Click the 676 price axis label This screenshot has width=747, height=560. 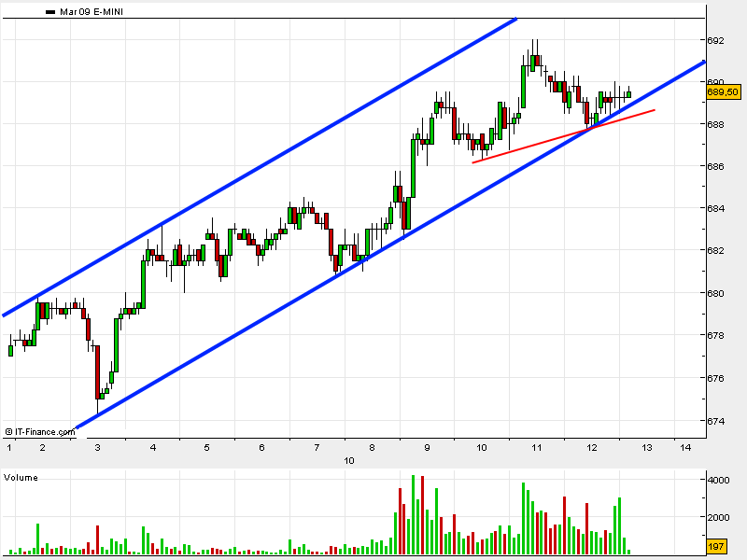(x=715, y=379)
